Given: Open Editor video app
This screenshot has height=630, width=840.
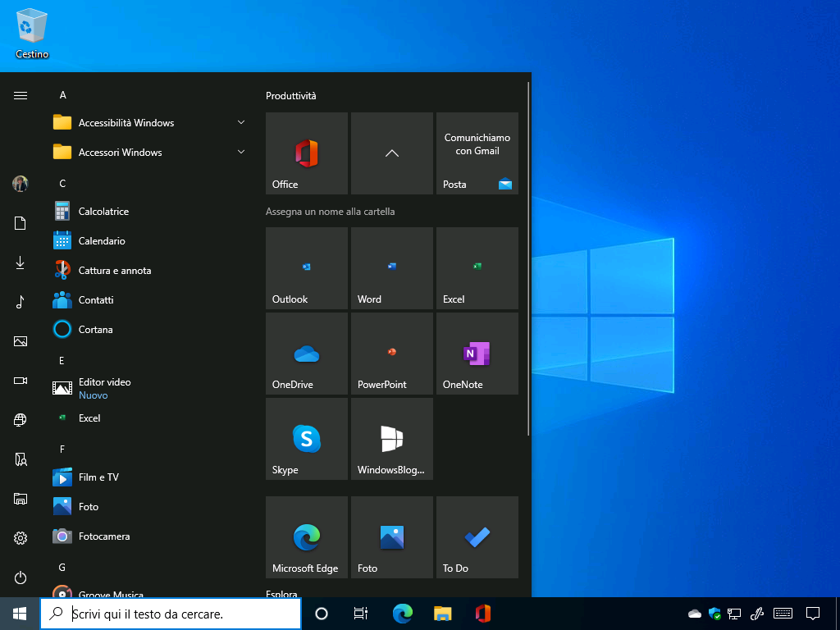Looking at the screenshot, I should click(x=149, y=388).
